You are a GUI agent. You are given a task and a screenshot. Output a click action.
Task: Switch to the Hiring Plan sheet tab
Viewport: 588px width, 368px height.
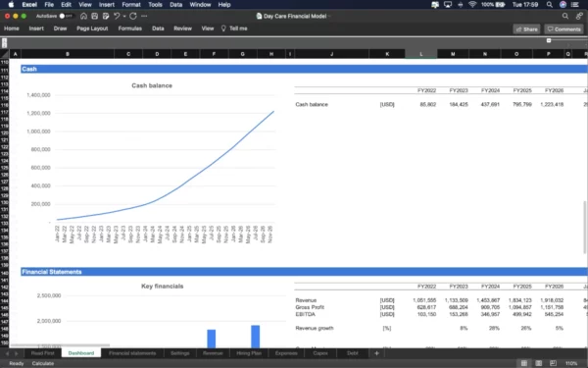[249, 353]
